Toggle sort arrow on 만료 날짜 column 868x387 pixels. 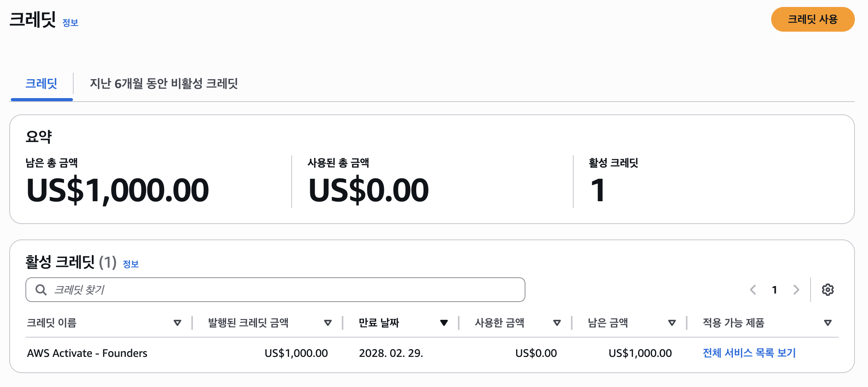point(444,323)
